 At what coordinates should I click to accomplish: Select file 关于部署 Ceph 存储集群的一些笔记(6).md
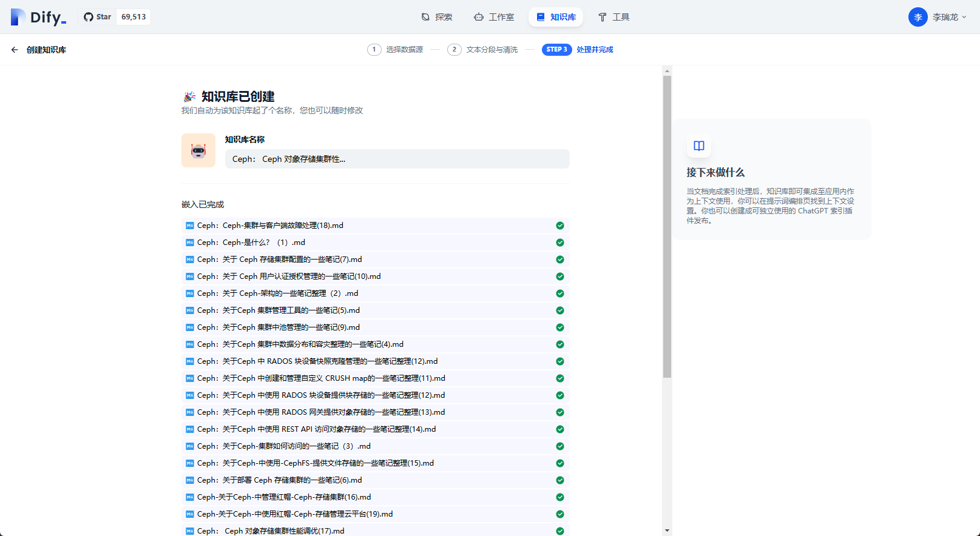tap(375, 480)
